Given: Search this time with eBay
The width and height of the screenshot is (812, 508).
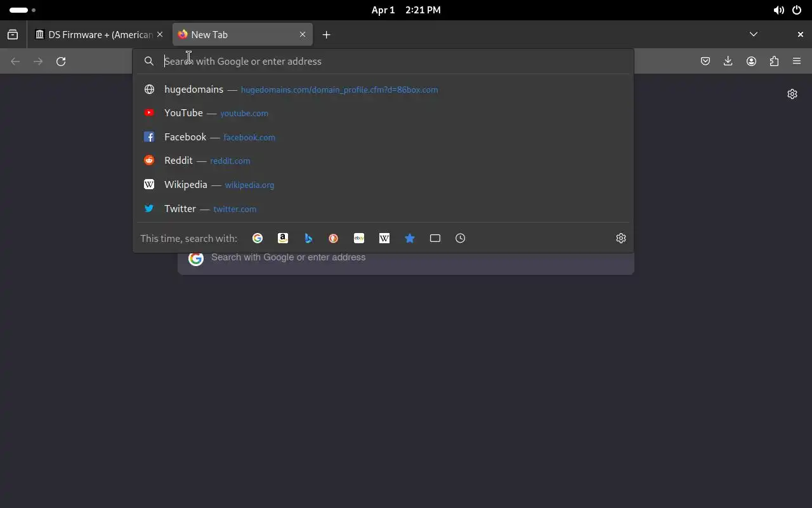Looking at the screenshot, I should 359,238.
